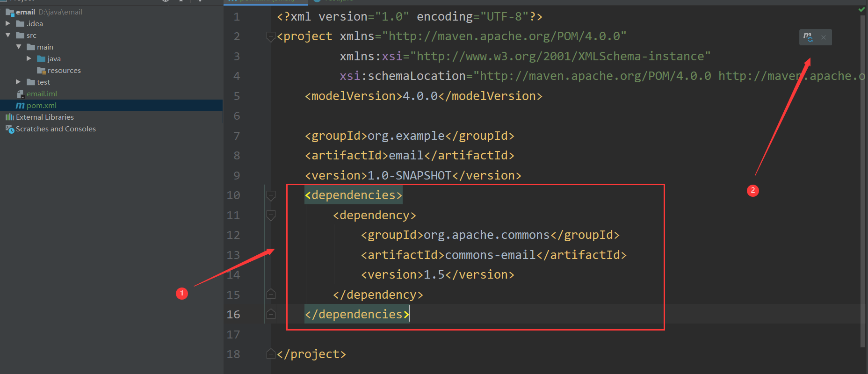The image size is (868, 374).
Task: Click the Maven load changes icon
Action: [x=808, y=37]
